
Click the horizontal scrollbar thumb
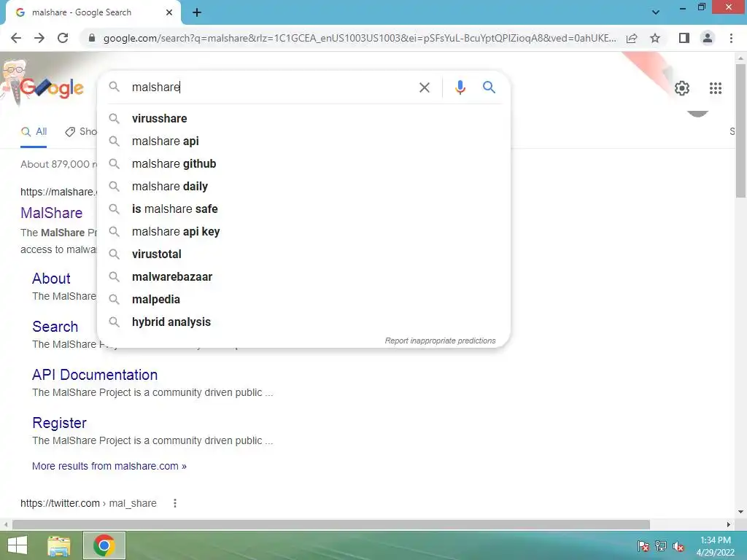[331, 524]
